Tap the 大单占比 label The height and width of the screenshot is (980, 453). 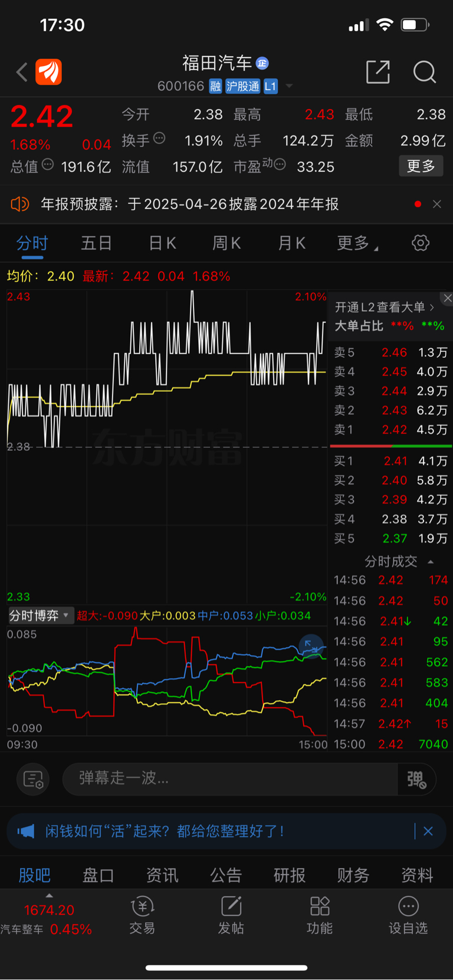click(x=359, y=326)
